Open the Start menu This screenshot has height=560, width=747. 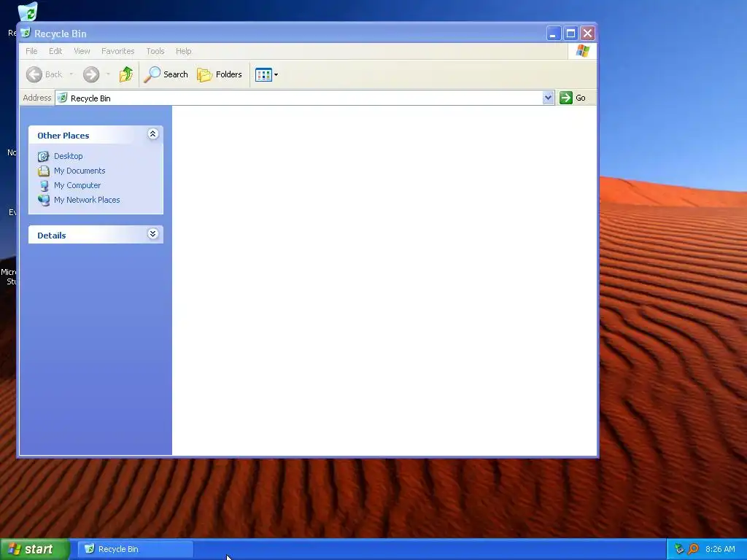click(x=35, y=549)
